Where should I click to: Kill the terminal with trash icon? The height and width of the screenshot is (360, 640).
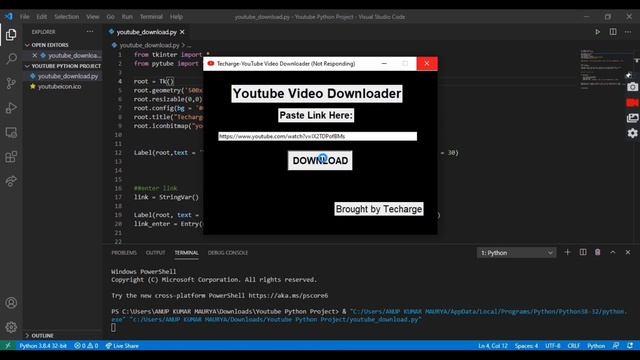tap(598, 252)
